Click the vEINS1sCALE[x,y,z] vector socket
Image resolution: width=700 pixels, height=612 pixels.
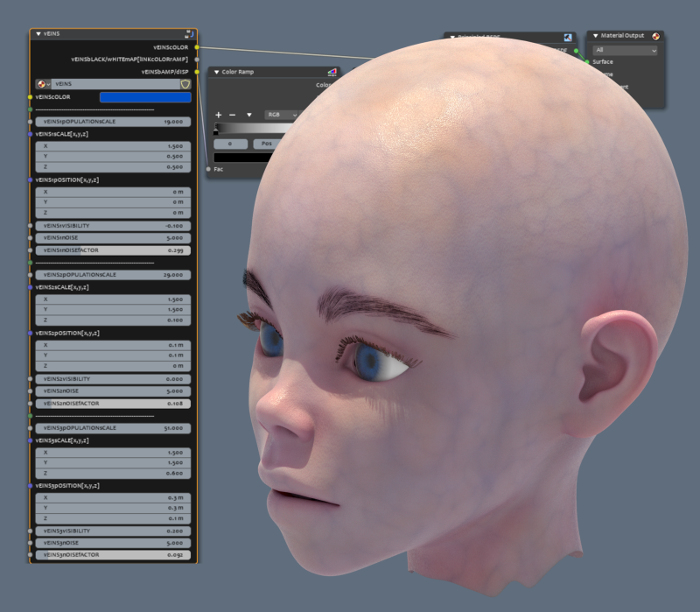(x=30, y=134)
